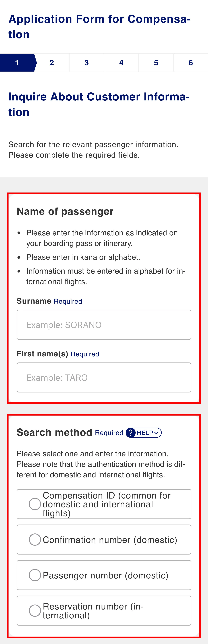Click the Inquire About Customer Information heading

(x=99, y=104)
